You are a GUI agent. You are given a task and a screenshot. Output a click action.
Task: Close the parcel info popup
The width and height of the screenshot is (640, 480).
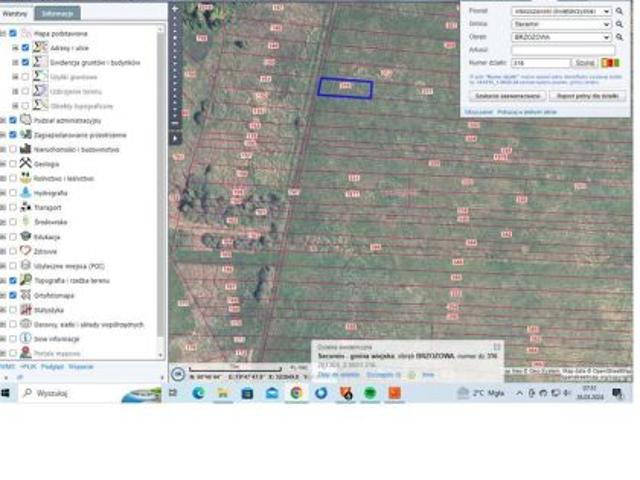click(497, 347)
